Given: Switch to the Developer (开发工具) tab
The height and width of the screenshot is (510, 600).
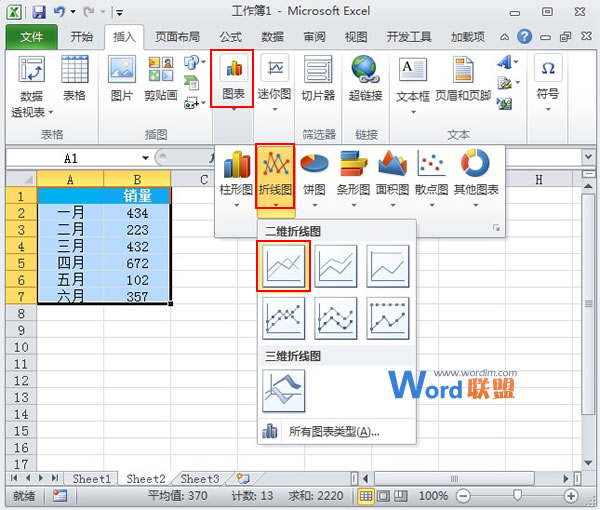Looking at the screenshot, I should tap(409, 37).
